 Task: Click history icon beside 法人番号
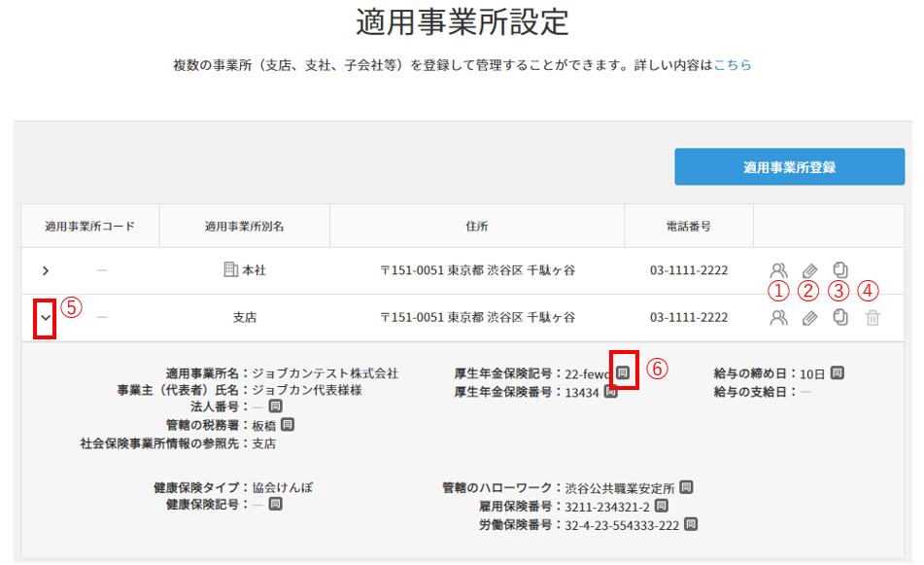[x=275, y=406]
